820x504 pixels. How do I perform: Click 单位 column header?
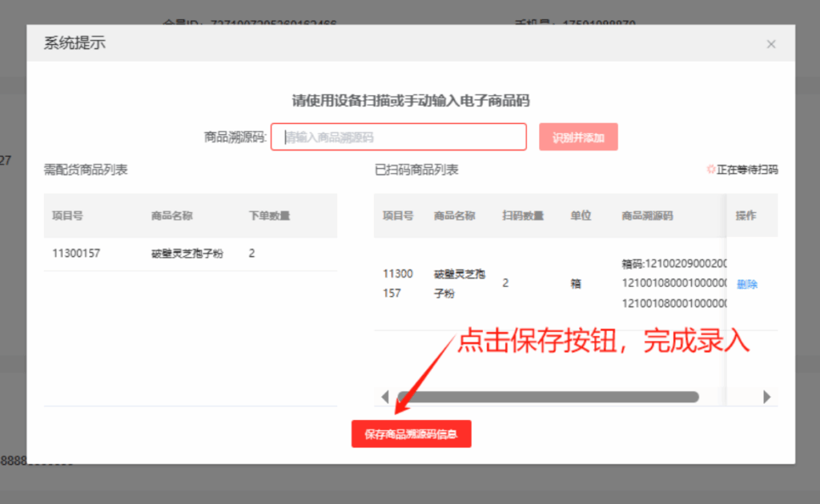(x=580, y=216)
